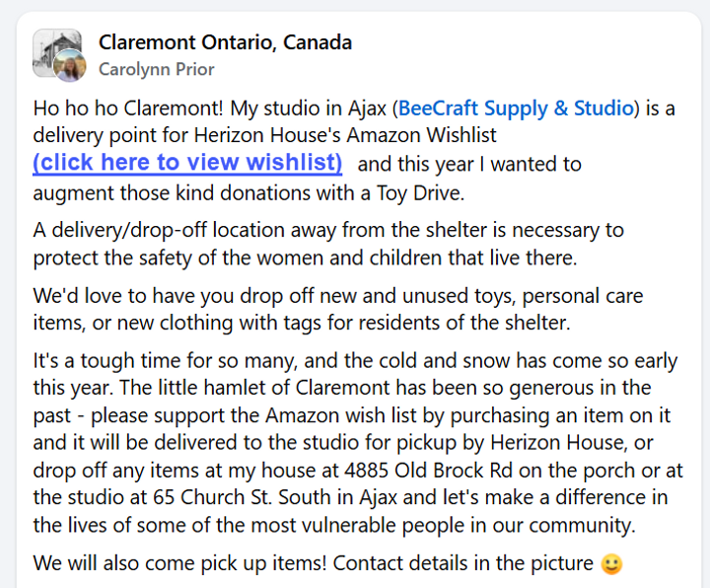This screenshot has width=710, height=588.
Task: Click the smiley emoji ending the post
Action: point(612,564)
